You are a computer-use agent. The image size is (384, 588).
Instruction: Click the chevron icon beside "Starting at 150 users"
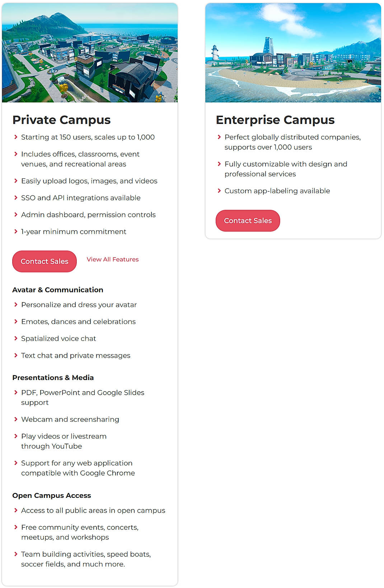16,137
